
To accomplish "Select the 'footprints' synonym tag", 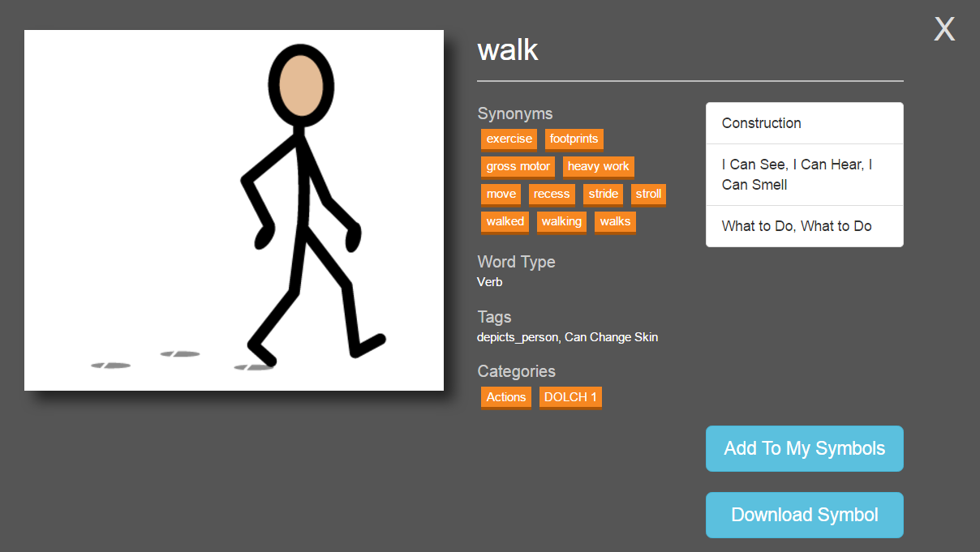I will [574, 139].
